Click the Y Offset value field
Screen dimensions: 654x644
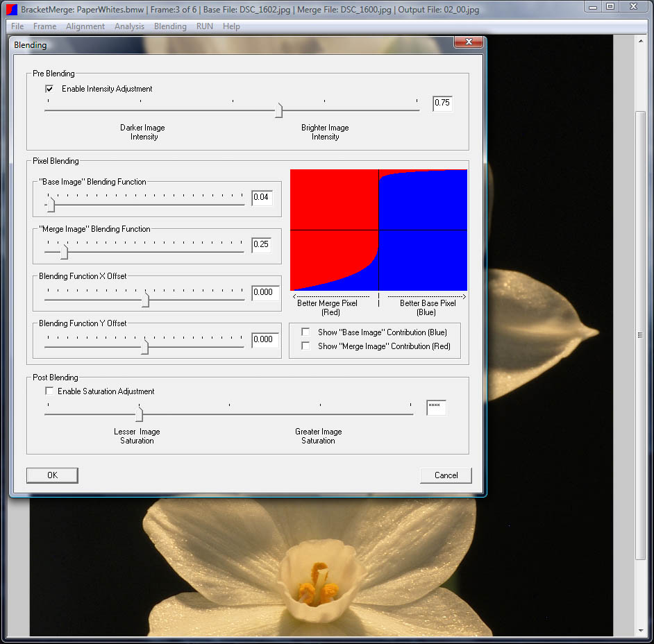point(265,340)
